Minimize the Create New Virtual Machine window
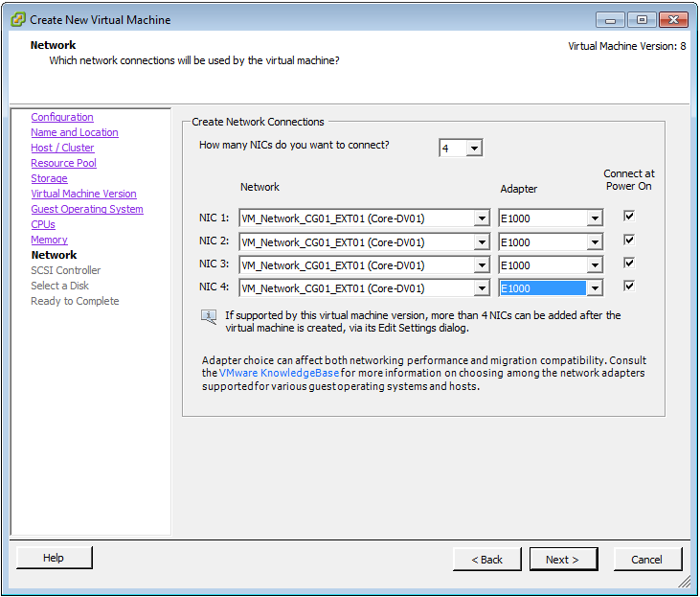 coord(610,20)
